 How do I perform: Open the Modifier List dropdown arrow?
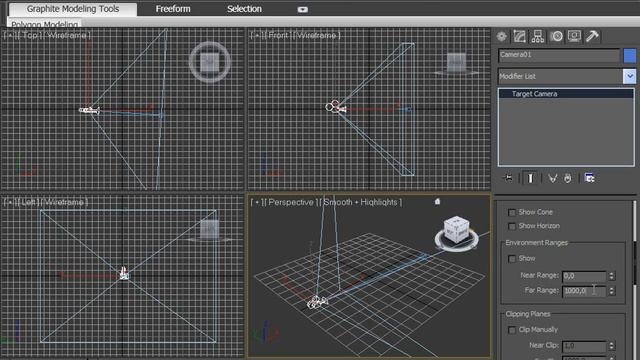pyautogui.click(x=629, y=76)
